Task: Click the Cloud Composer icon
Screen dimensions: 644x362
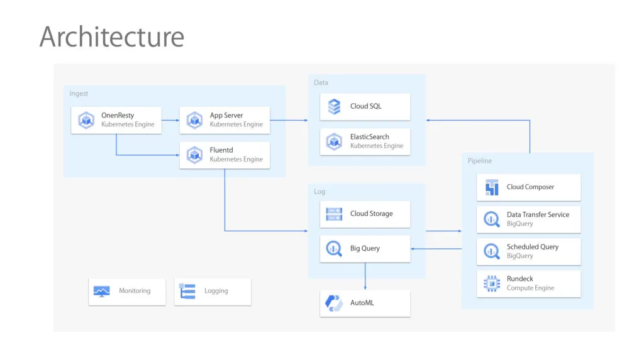Action: (x=492, y=187)
